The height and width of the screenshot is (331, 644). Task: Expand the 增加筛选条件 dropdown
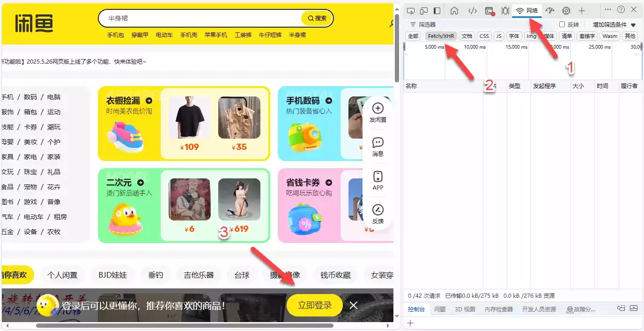pos(614,25)
